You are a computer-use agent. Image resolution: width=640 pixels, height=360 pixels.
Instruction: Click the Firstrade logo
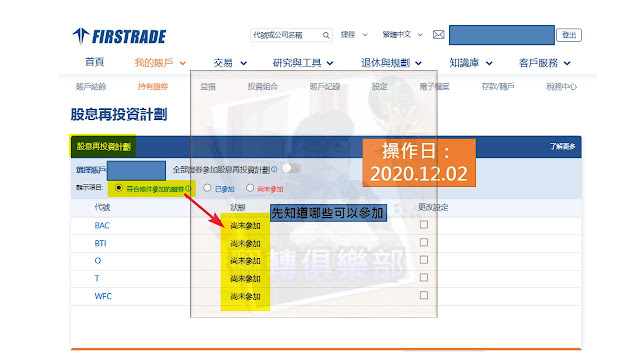coord(119,36)
